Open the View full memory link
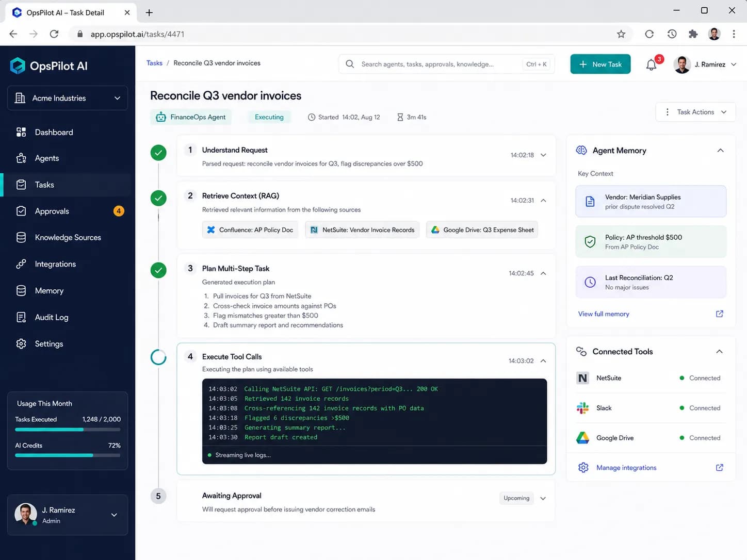Screen dimensions: 747x560 [604, 314]
